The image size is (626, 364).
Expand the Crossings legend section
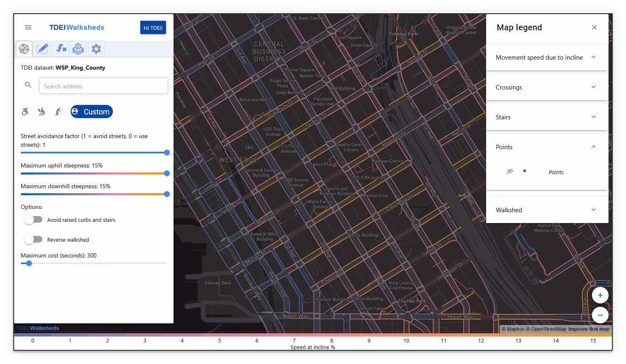(x=547, y=87)
